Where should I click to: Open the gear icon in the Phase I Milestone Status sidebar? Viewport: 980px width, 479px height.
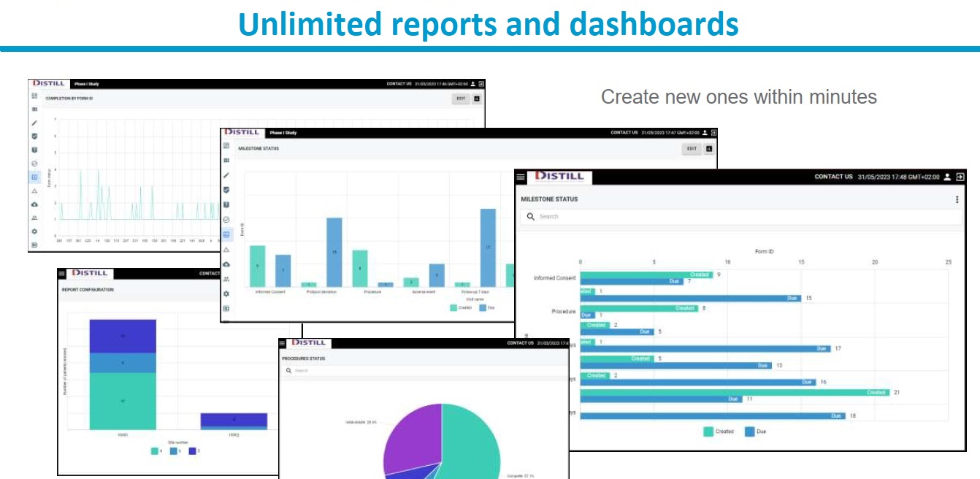point(226,294)
